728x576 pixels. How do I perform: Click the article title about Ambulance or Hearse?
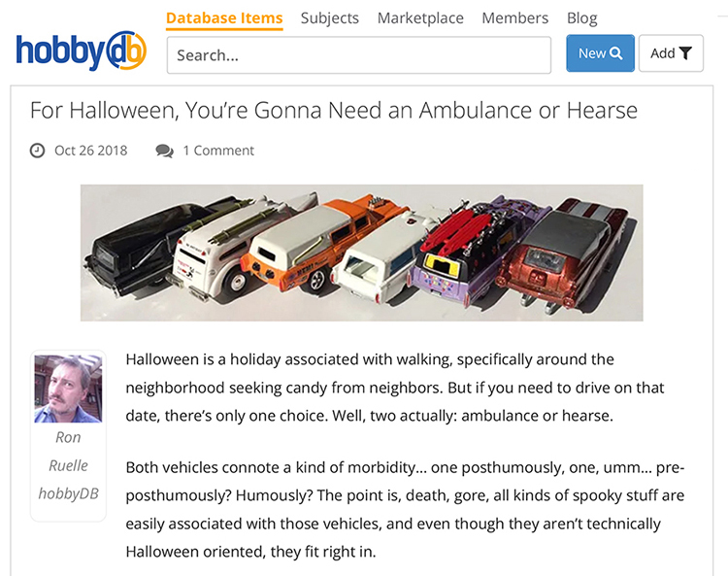[334, 111]
